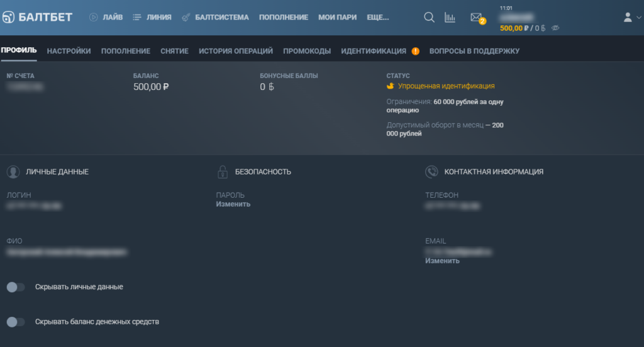Click the header balance 500,00 ₽
The height and width of the screenshot is (347, 644).
tap(514, 28)
